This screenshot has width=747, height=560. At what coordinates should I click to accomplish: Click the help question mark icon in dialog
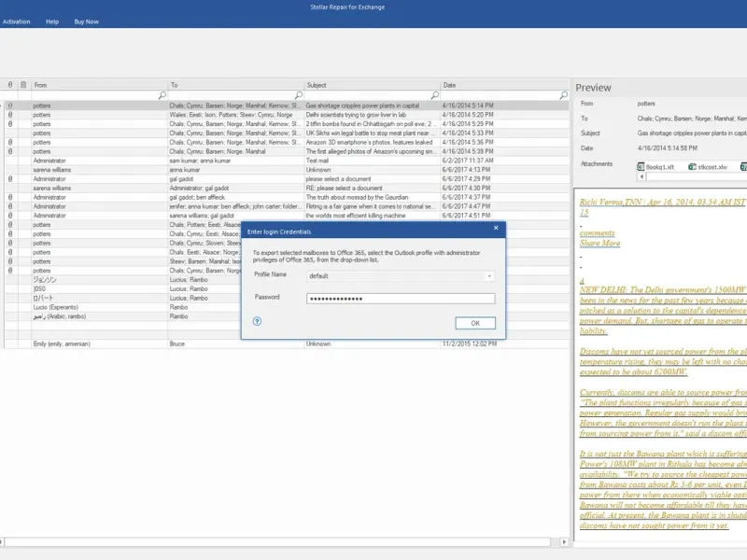[257, 321]
